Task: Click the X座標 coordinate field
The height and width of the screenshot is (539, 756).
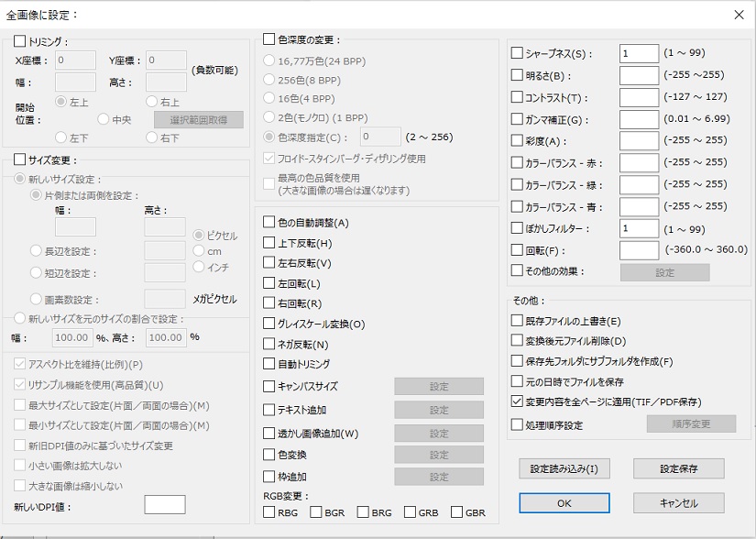Action: point(73,59)
